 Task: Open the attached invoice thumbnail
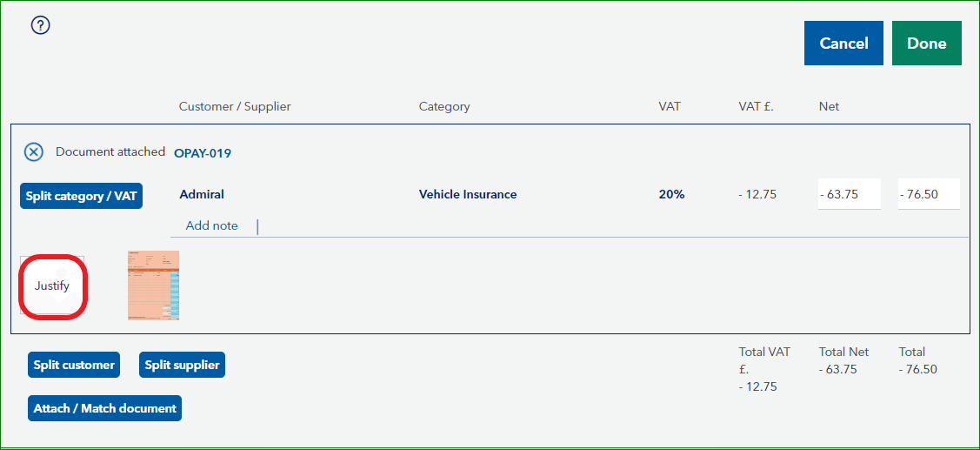coord(153,285)
